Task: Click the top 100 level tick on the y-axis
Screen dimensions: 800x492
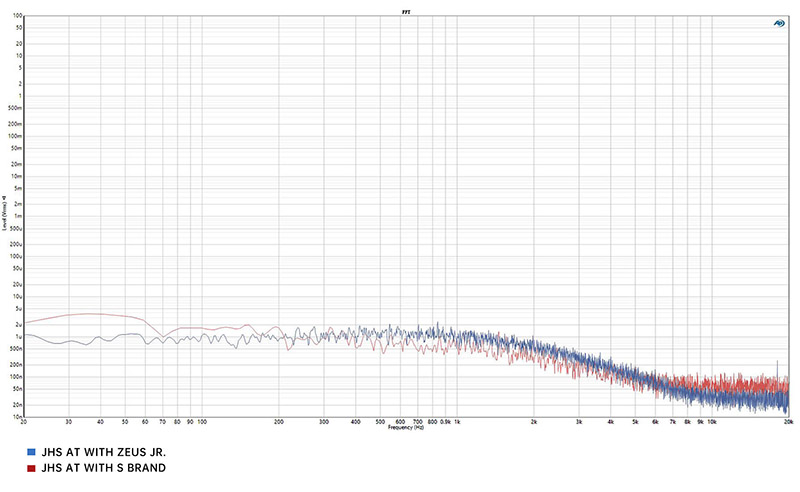Action: tap(19, 16)
